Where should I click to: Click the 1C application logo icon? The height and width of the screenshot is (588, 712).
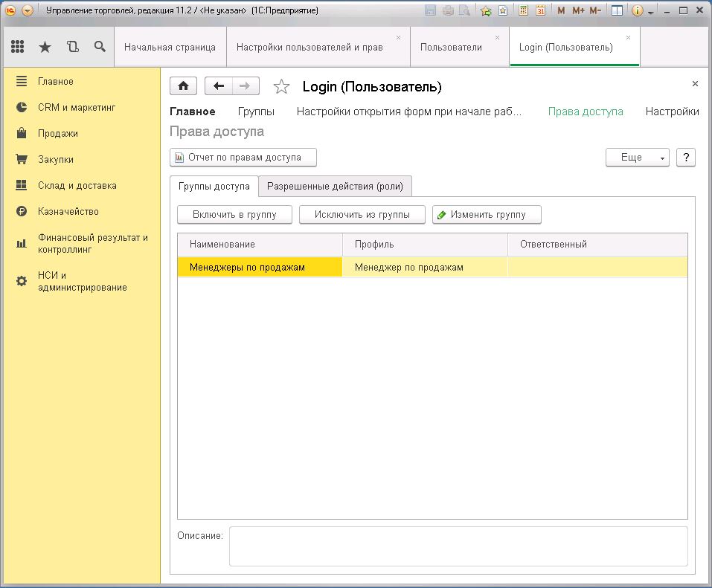(10, 10)
